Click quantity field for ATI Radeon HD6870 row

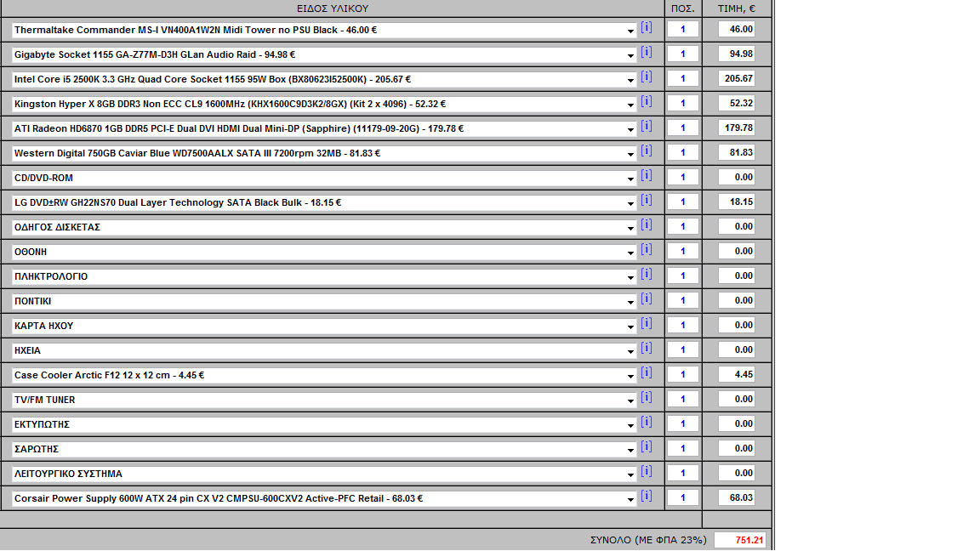tap(682, 128)
